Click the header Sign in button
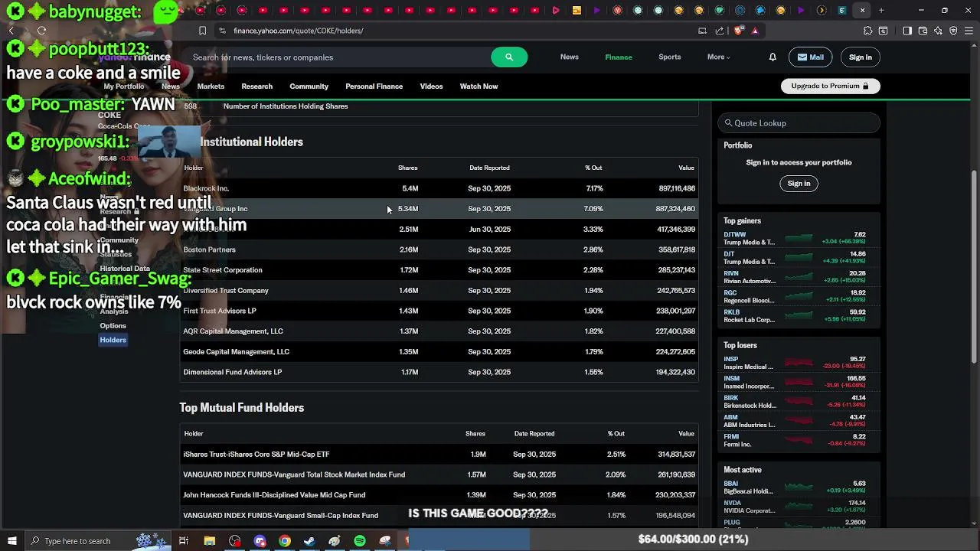The height and width of the screenshot is (551, 980). pos(860,57)
